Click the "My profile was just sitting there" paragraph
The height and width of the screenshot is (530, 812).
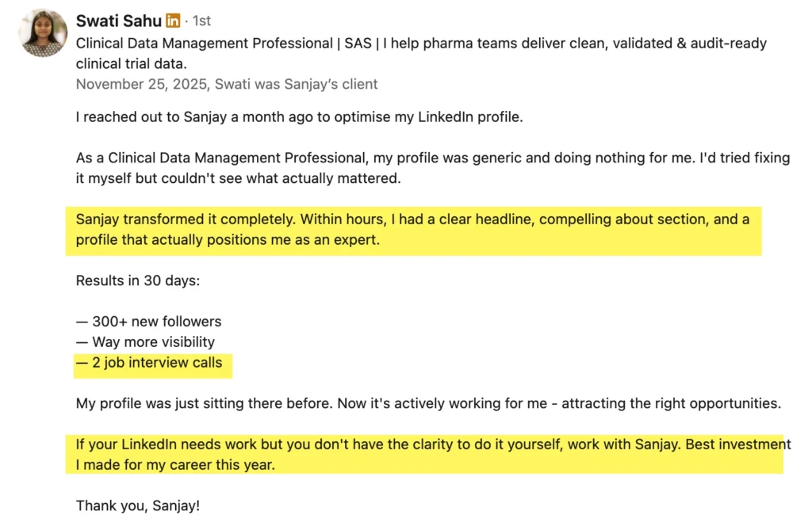428,403
